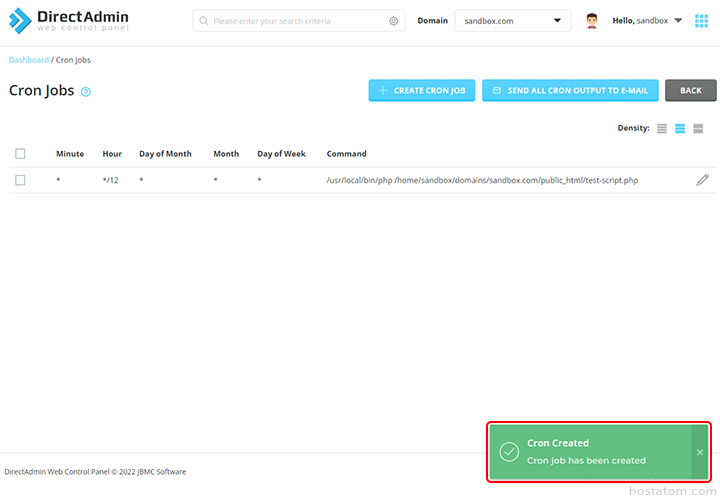Open the apps grid menu
This screenshot has width=720, height=498.
click(x=701, y=21)
